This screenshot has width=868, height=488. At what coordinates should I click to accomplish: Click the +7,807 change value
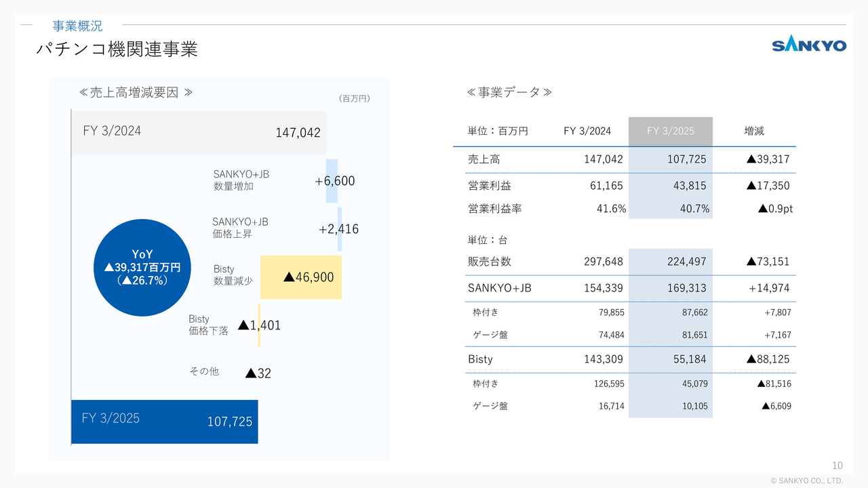[x=777, y=312]
